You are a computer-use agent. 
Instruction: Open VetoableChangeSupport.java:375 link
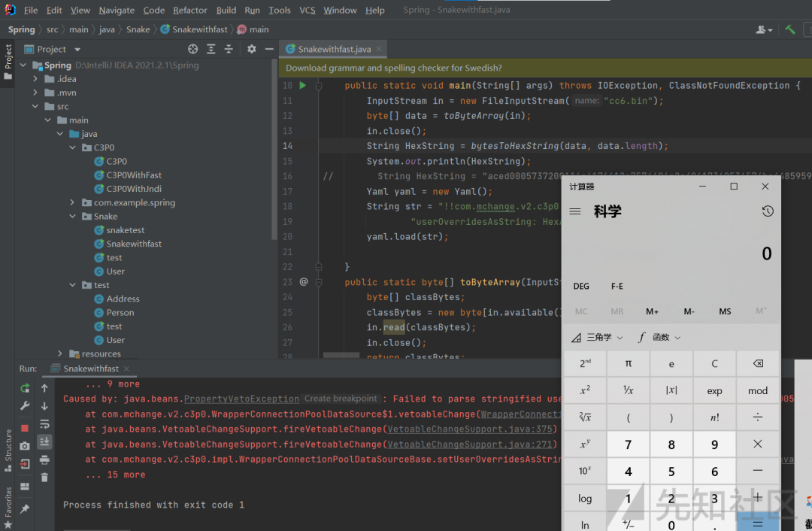click(470, 429)
